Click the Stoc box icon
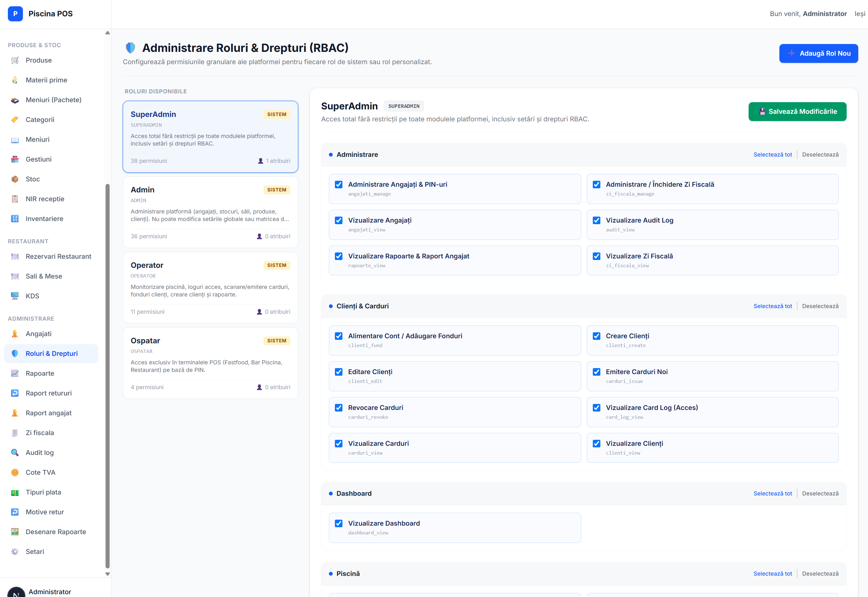This screenshot has height=597, width=868. coord(15,179)
